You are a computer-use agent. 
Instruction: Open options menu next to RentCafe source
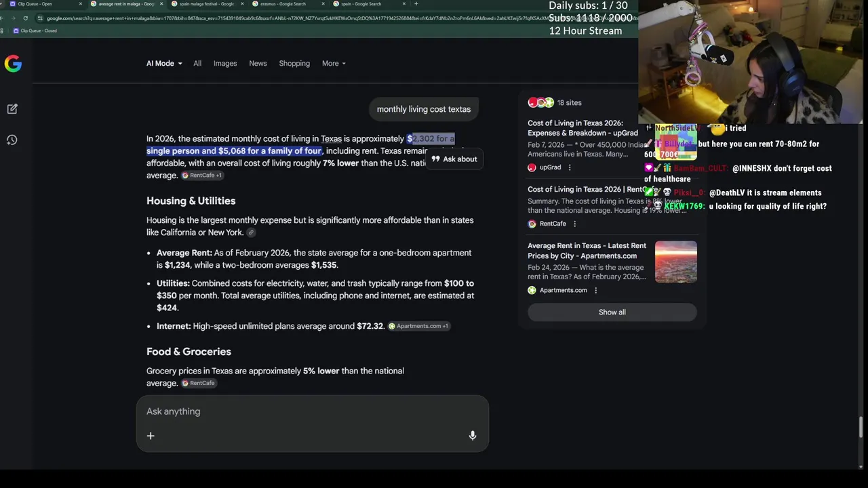point(574,224)
